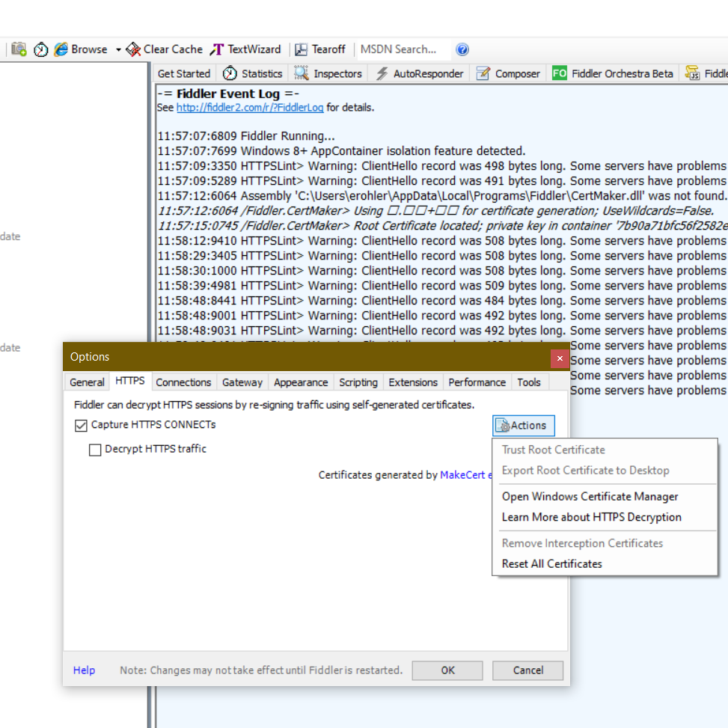This screenshot has height=728, width=728.
Task: Switch to the Performance options tab
Action: point(477,382)
